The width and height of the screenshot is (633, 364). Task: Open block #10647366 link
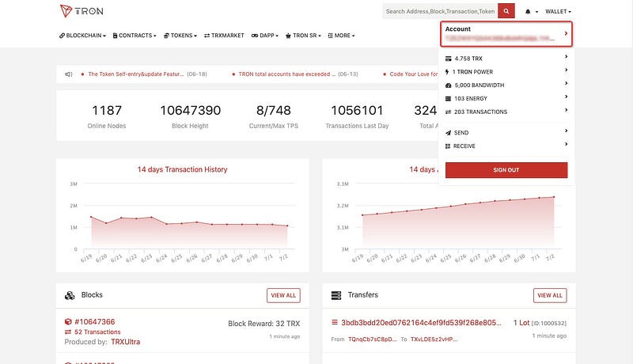click(95, 321)
